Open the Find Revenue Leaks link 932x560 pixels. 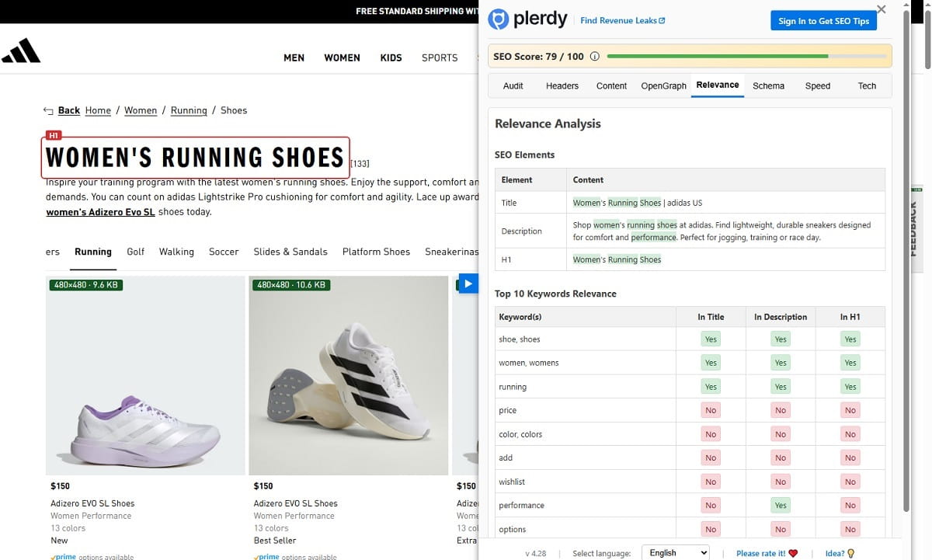618,20
